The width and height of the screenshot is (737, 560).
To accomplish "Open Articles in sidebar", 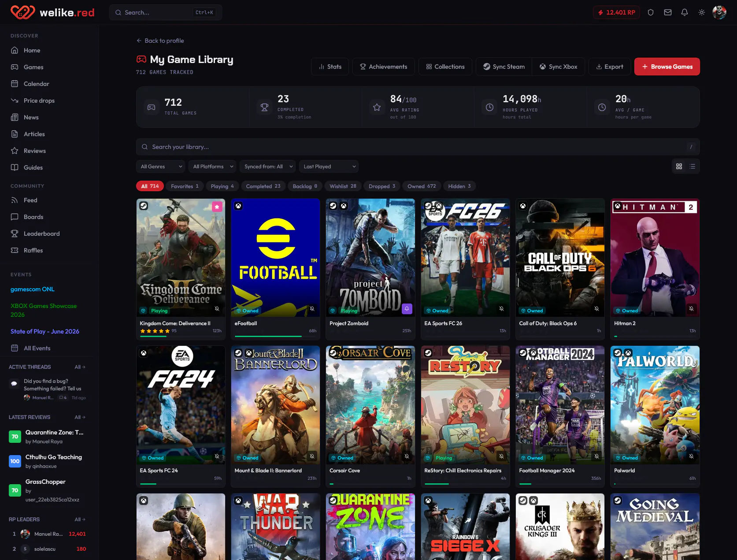I will 49,134.
